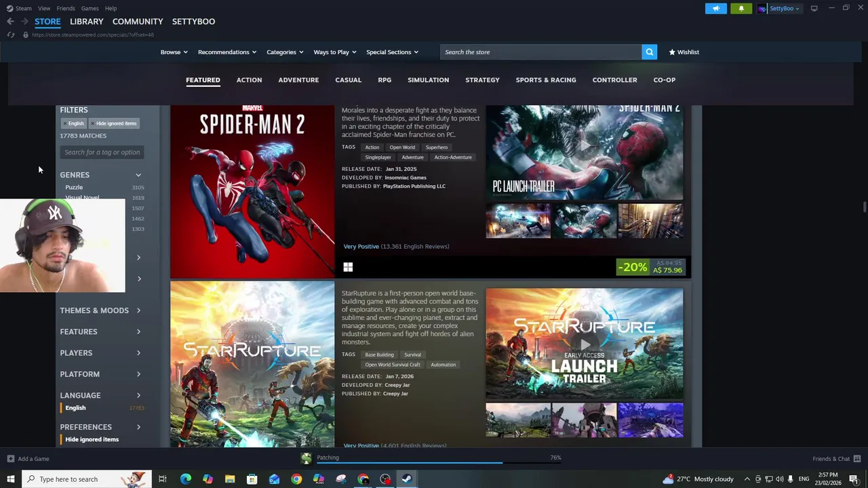Select the RPG category tab
The height and width of the screenshot is (488, 868).
(384, 80)
